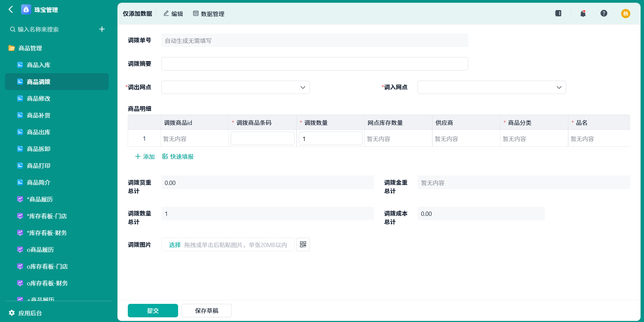Click the chart icon beside *商品履历
644x322 pixels.
(20, 199)
